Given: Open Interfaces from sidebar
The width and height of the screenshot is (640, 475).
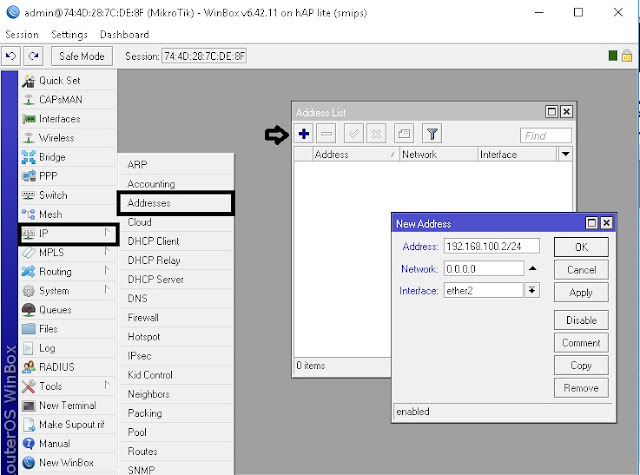Looking at the screenshot, I should point(68,119).
